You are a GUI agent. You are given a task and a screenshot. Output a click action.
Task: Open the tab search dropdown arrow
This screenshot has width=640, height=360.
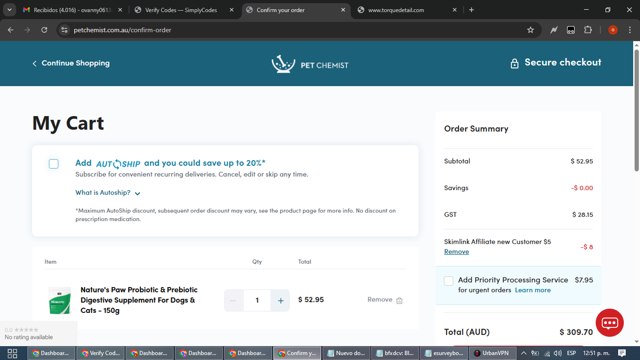tap(9, 10)
